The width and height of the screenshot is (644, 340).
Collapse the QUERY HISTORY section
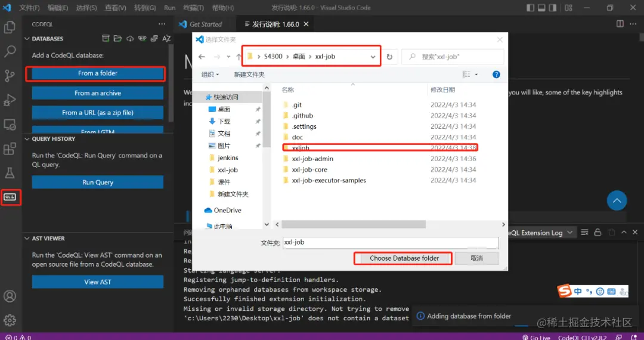coord(27,139)
